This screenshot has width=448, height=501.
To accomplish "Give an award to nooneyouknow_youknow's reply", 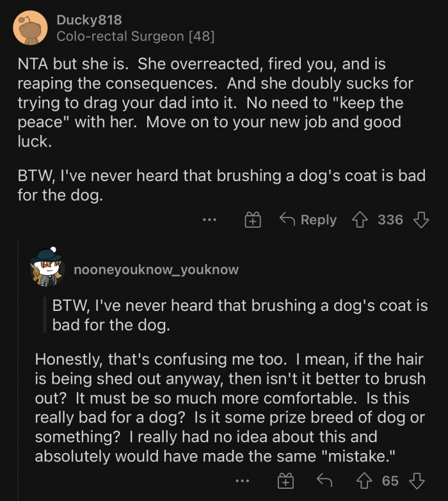I will [x=285, y=481].
